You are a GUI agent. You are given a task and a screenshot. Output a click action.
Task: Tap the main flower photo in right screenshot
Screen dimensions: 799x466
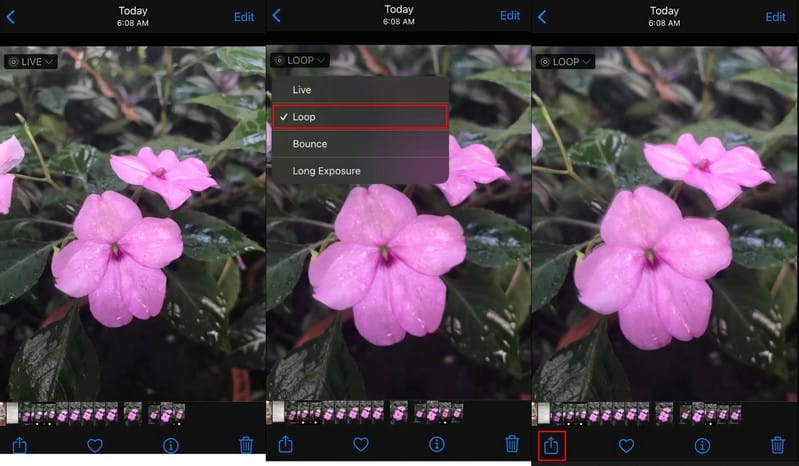click(x=664, y=224)
